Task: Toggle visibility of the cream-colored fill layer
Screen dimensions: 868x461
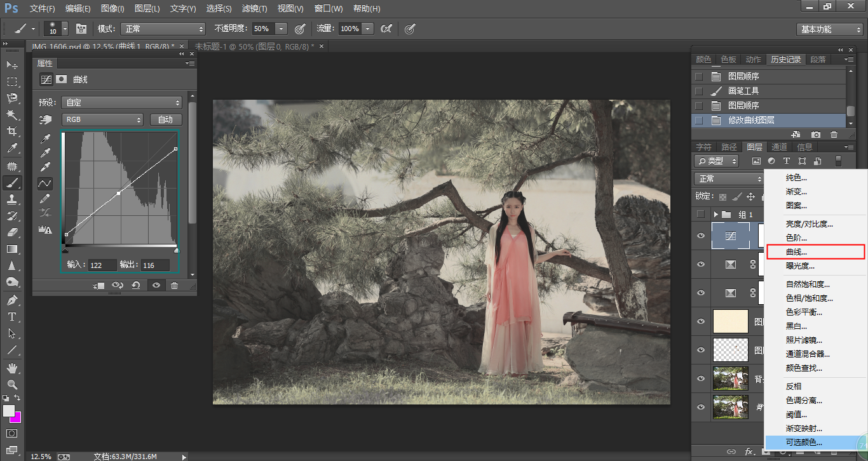Action: (701, 322)
